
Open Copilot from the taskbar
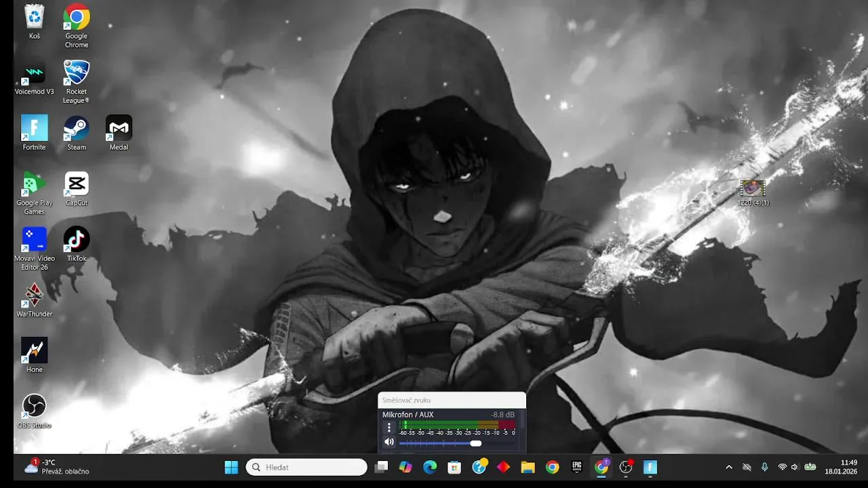406,467
